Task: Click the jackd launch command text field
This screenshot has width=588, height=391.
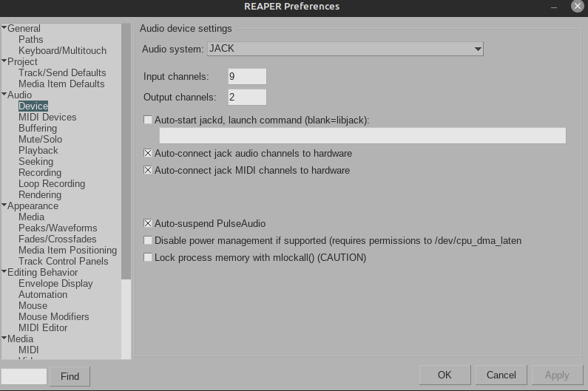Action: point(362,135)
